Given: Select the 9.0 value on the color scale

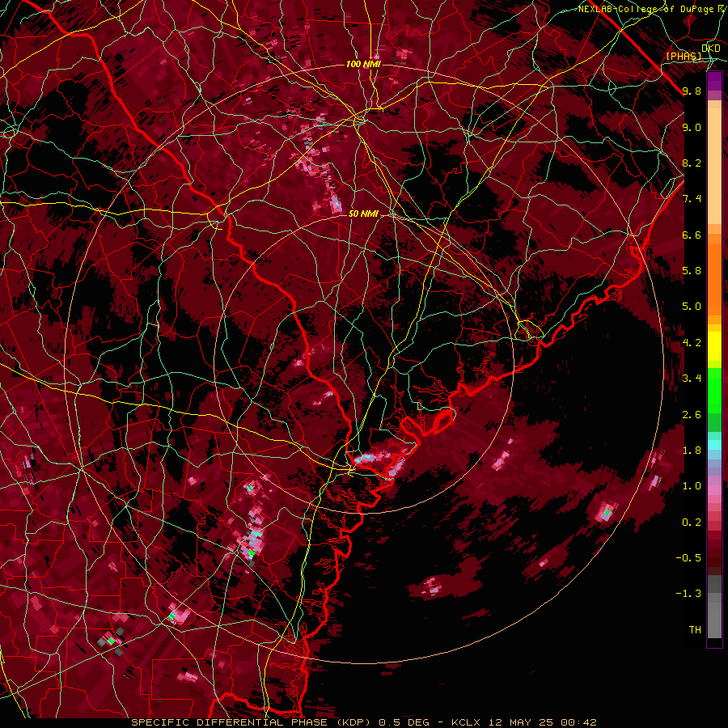Looking at the screenshot, I should 692,127.
